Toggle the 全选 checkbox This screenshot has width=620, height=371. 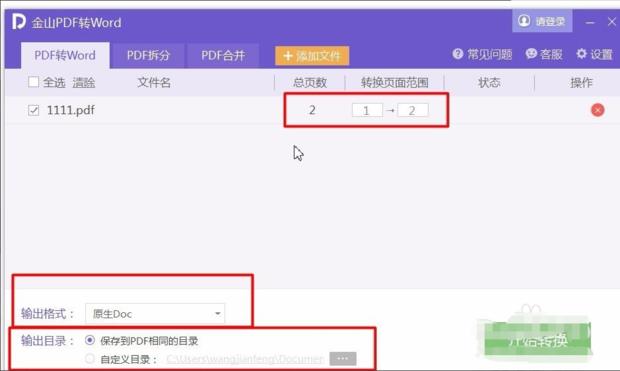34,82
